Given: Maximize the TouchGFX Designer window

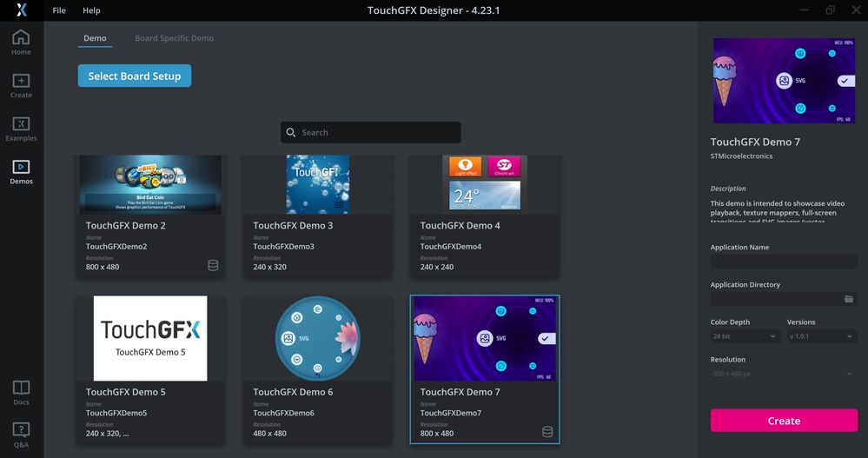Looking at the screenshot, I should 830,10.
